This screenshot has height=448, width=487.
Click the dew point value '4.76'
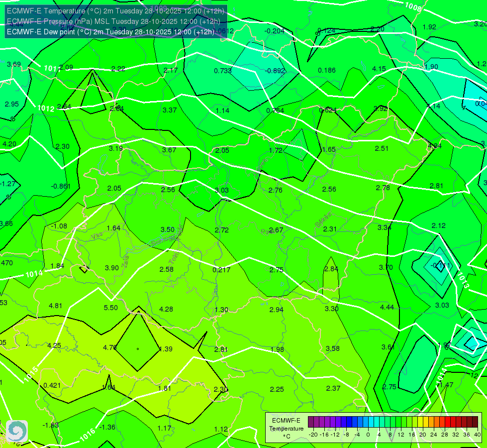(x=109, y=347)
